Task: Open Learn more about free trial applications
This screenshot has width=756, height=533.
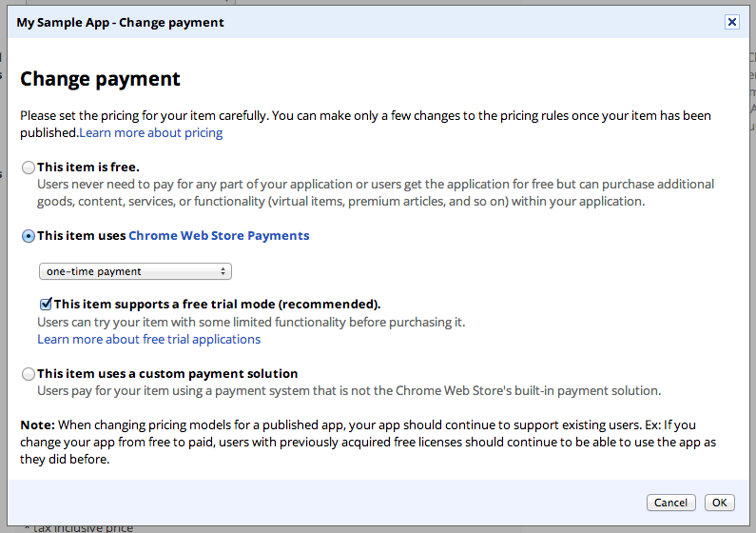Action: coord(148,340)
